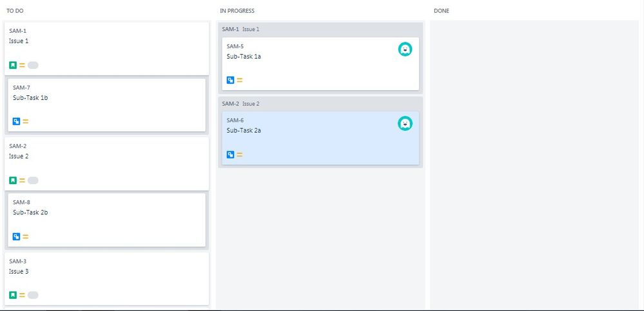Select the TO DO column header
Image resolution: width=644 pixels, height=311 pixels.
point(15,11)
